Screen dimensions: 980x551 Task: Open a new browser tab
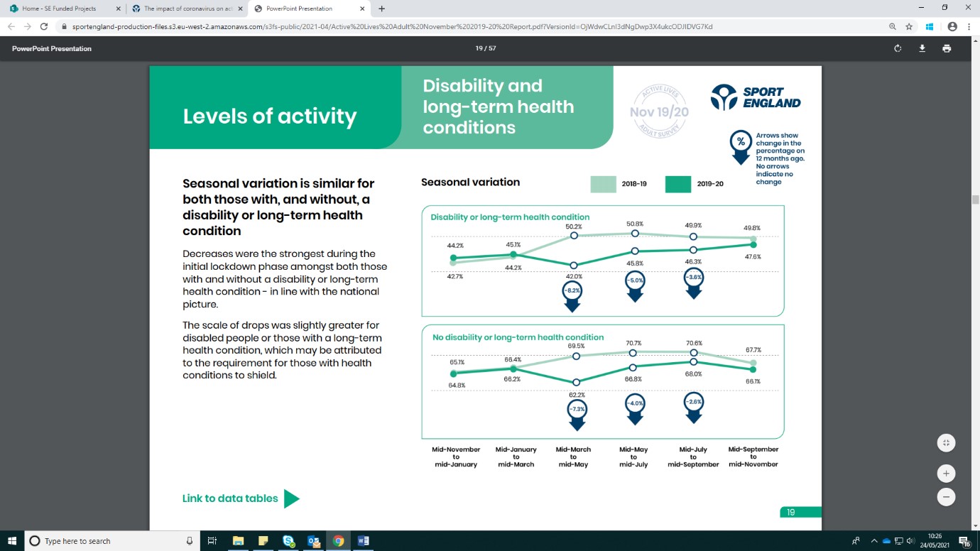(381, 9)
